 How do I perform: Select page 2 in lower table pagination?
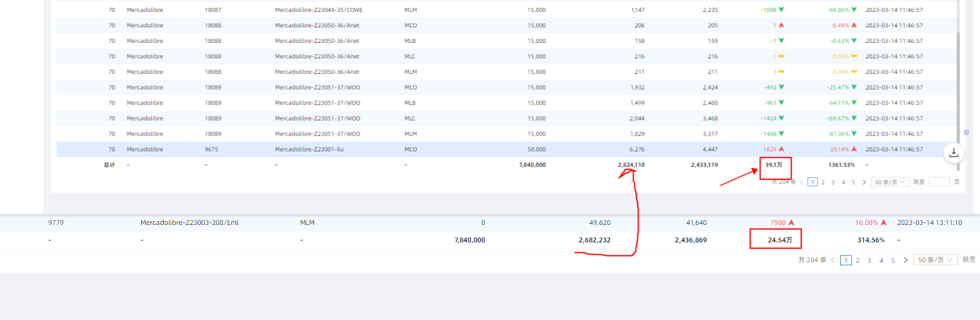point(857,260)
